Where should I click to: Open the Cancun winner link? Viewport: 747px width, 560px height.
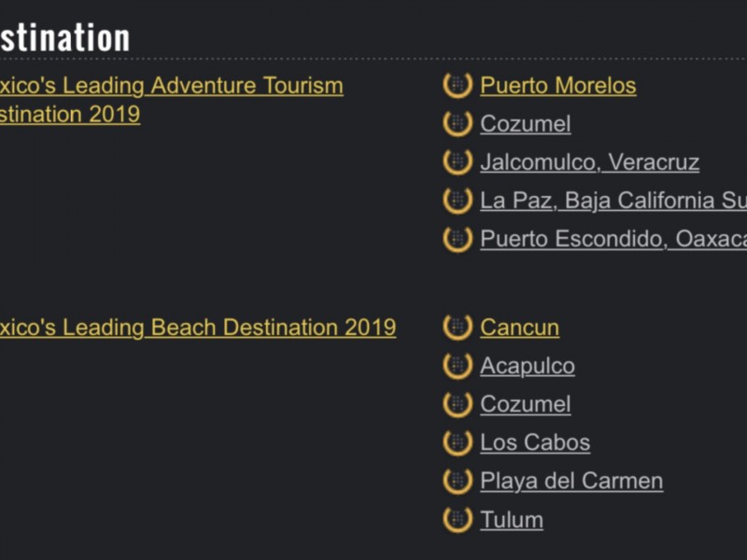(519, 328)
